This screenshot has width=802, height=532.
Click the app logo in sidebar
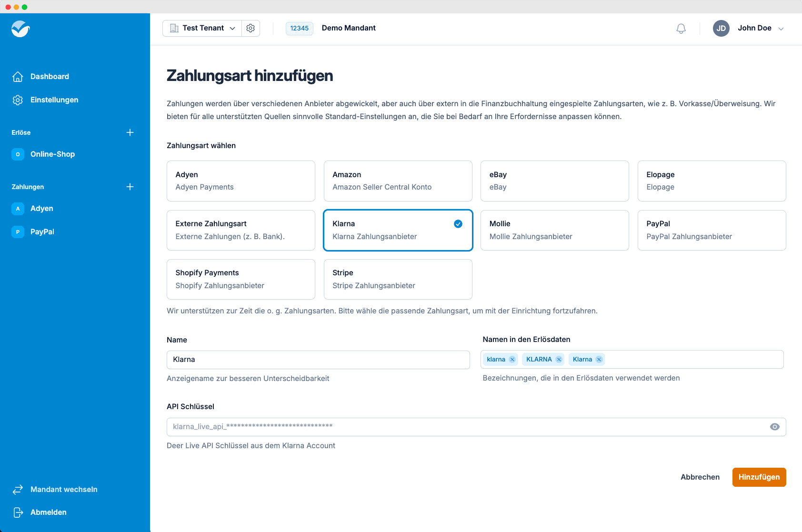[x=20, y=29]
